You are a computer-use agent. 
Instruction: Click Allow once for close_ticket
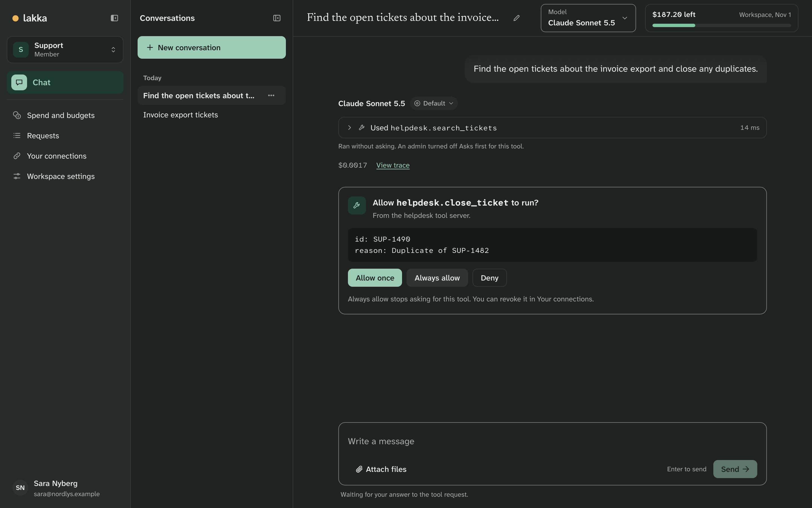pos(375,278)
